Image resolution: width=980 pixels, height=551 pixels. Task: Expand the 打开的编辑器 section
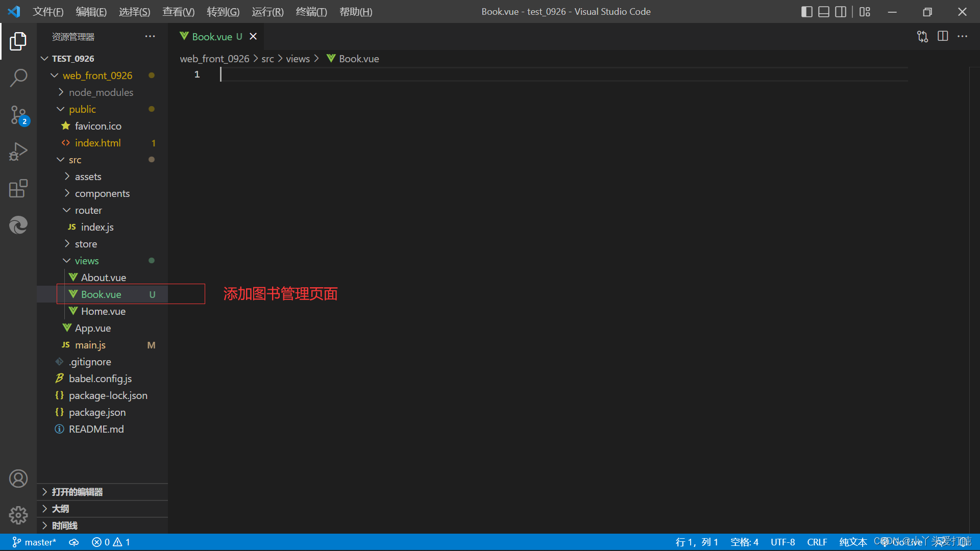102,492
